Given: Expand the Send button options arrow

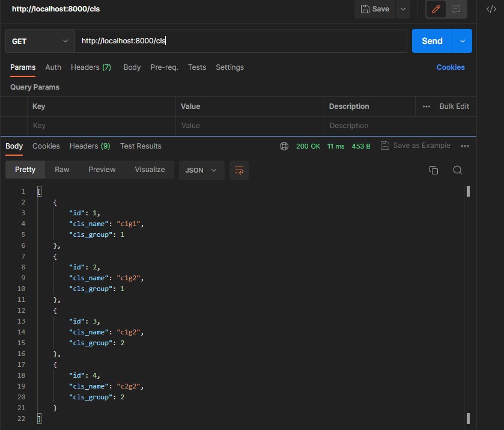Looking at the screenshot, I should 462,41.
